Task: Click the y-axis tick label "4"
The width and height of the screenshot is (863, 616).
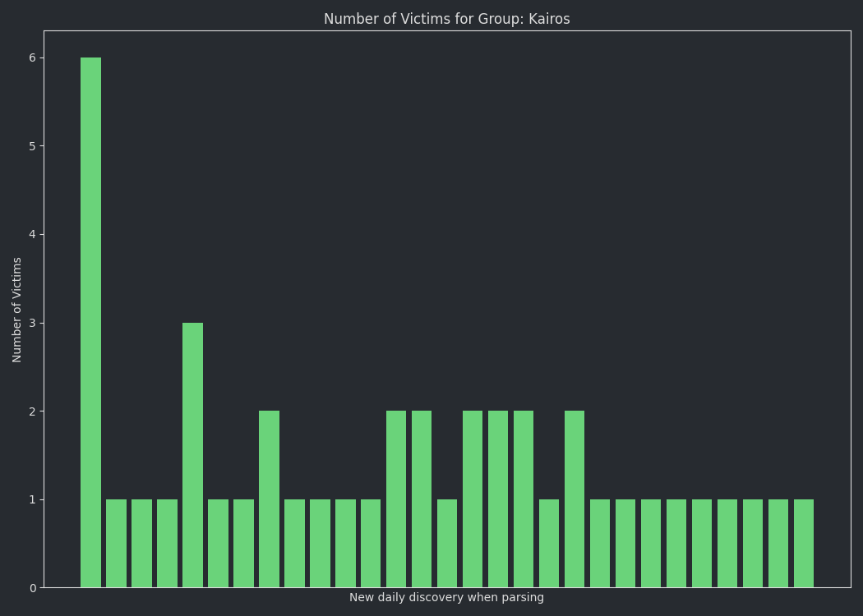Action: (x=33, y=235)
